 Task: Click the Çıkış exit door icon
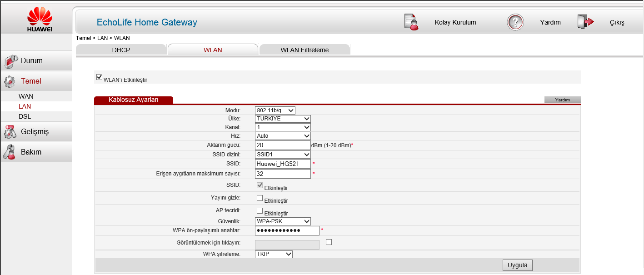586,21
